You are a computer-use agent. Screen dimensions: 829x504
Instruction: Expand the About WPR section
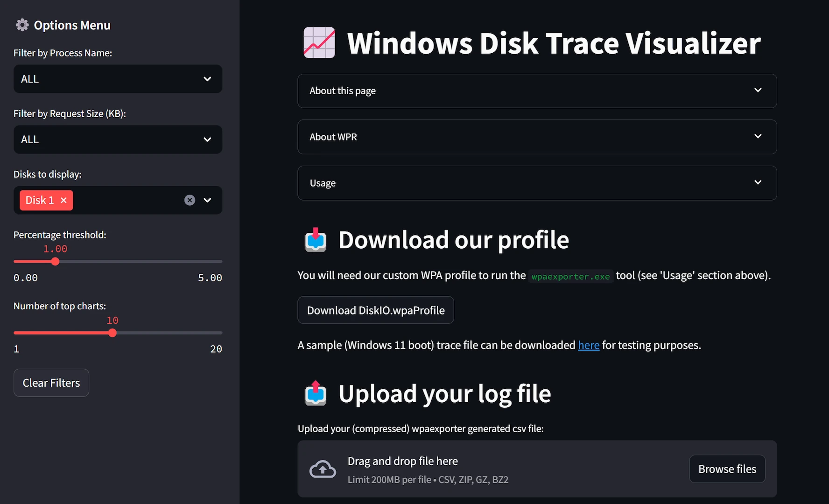click(537, 137)
